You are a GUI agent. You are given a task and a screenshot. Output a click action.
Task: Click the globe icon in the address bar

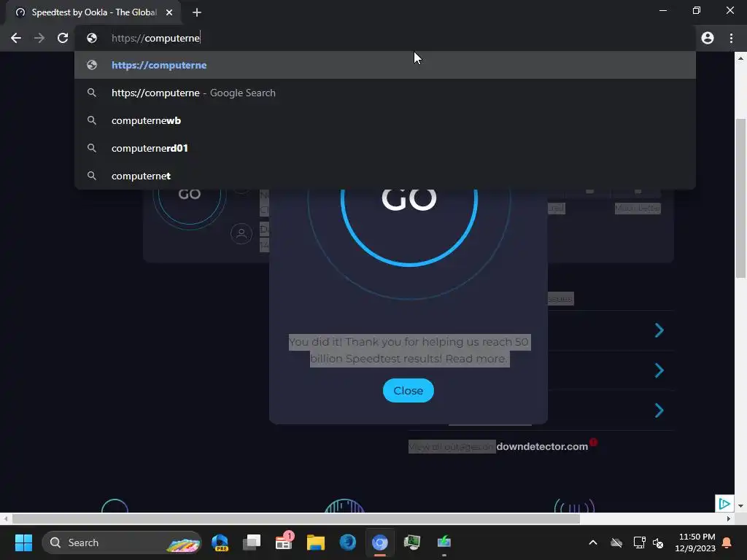click(x=92, y=38)
